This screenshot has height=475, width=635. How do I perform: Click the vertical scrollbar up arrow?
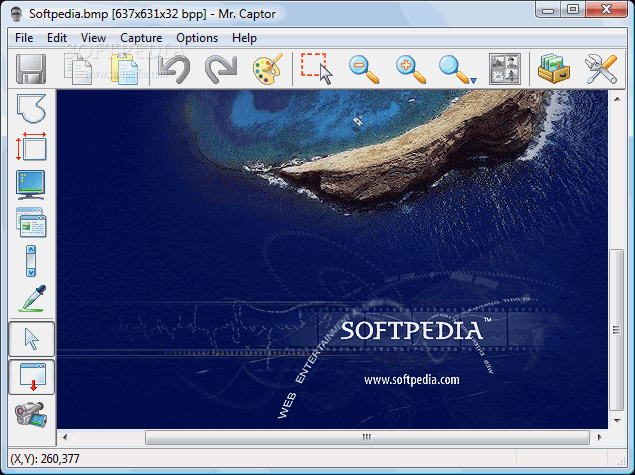click(x=617, y=99)
